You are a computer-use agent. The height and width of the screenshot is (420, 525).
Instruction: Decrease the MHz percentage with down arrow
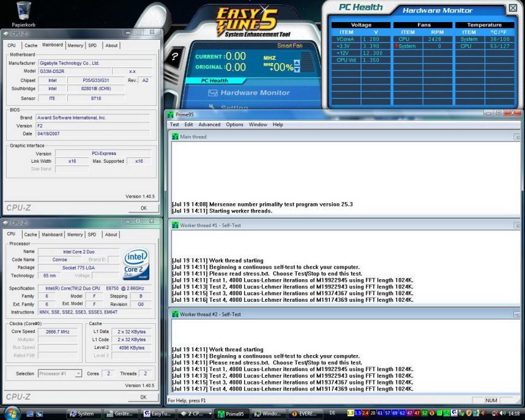[297, 69]
